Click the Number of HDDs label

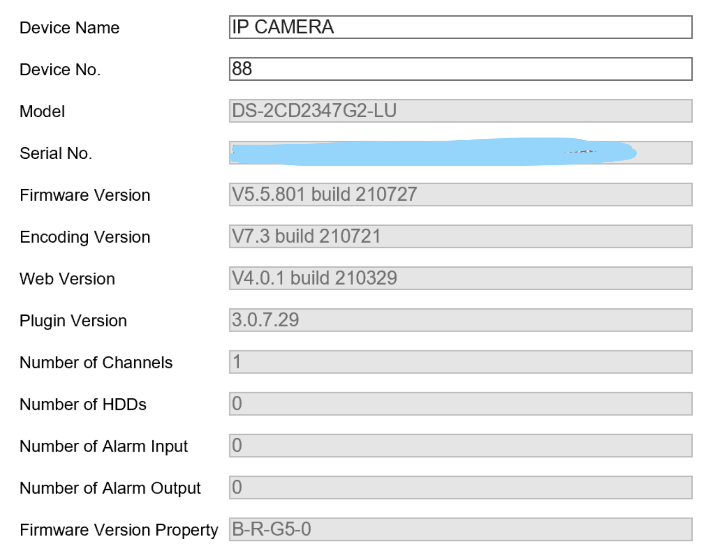coord(83,404)
